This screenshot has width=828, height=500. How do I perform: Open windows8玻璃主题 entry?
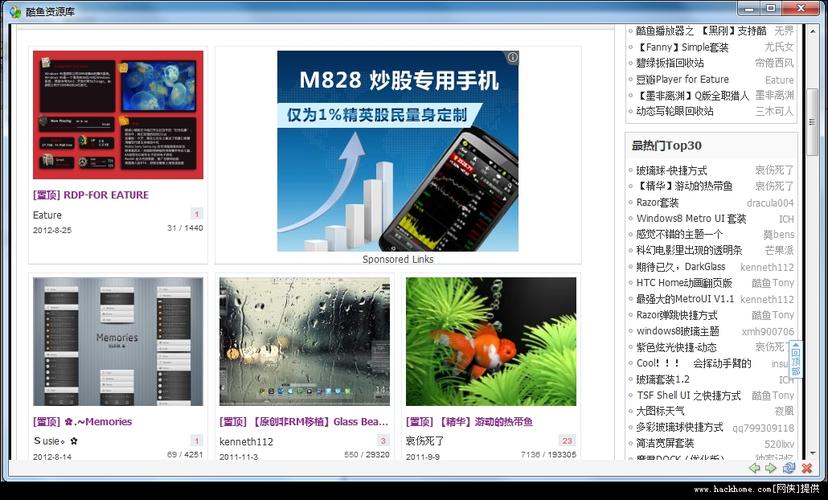tap(678, 331)
